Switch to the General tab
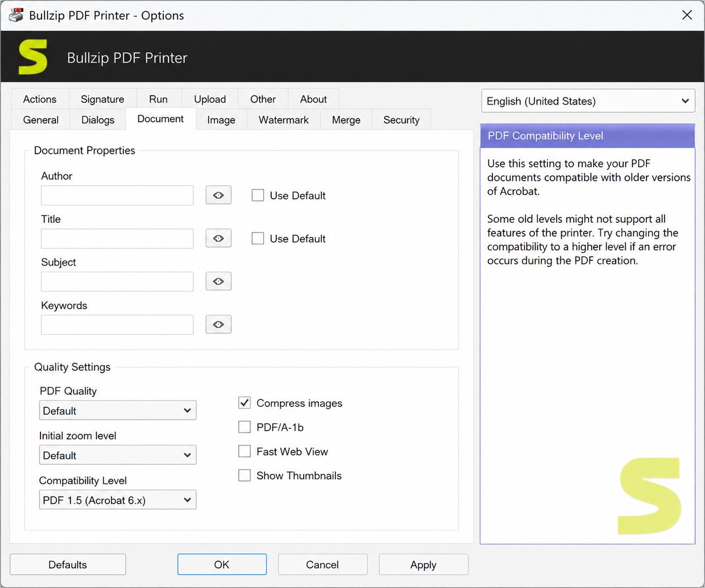 tap(41, 120)
